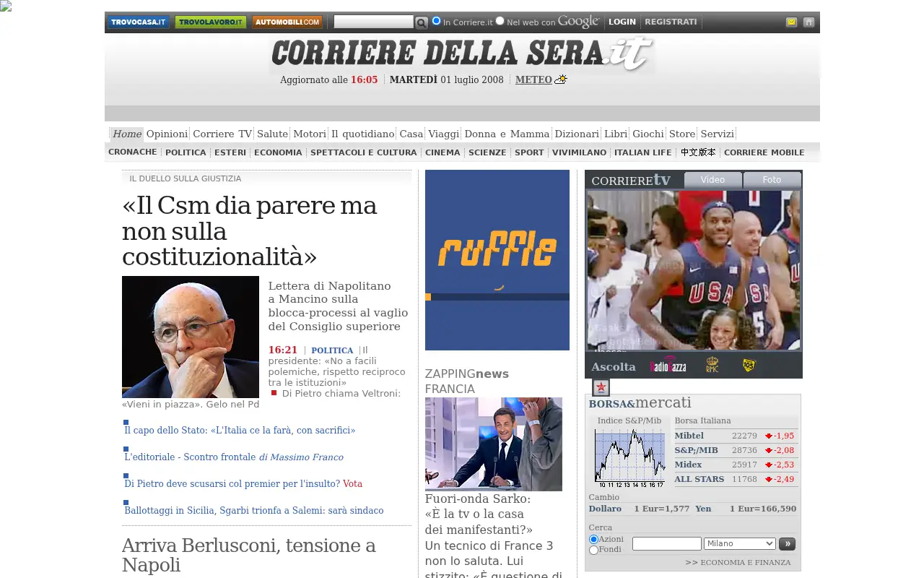This screenshot has width=924, height=578.
Task: Click the red arrow in the Mibtel row
Action: pos(769,436)
